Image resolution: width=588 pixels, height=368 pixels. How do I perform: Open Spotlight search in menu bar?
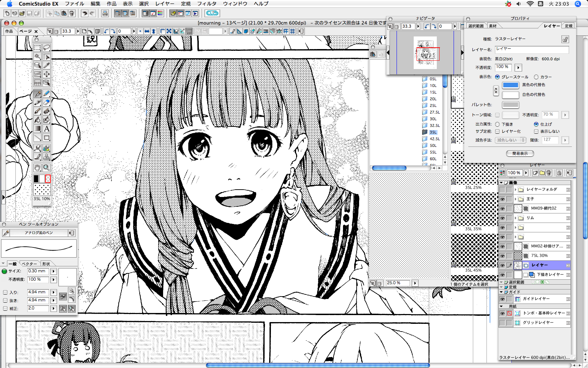click(x=577, y=4)
